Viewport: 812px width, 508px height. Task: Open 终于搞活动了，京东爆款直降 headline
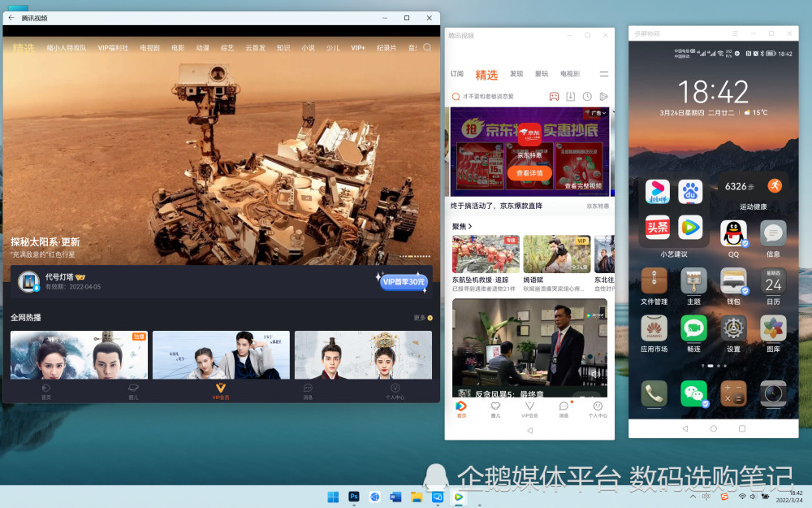[x=496, y=206]
